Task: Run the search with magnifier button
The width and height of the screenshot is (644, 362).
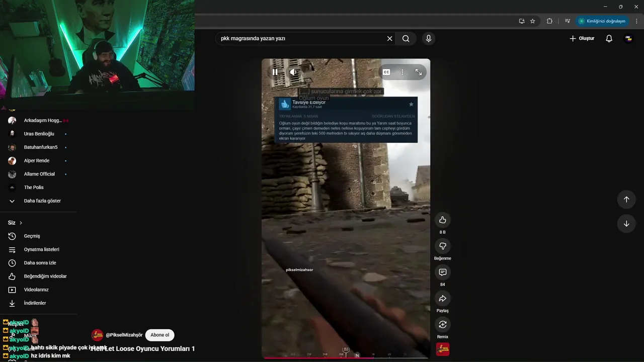Action: (x=406, y=38)
